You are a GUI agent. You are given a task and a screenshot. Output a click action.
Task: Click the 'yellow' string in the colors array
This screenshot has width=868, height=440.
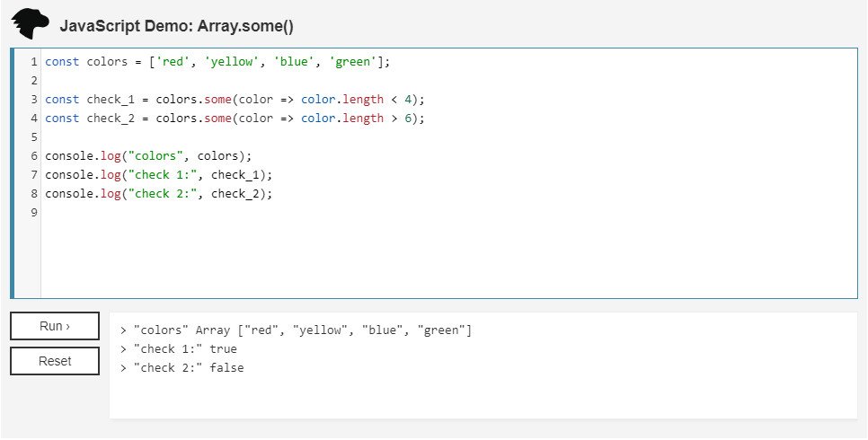(x=232, y=62)
